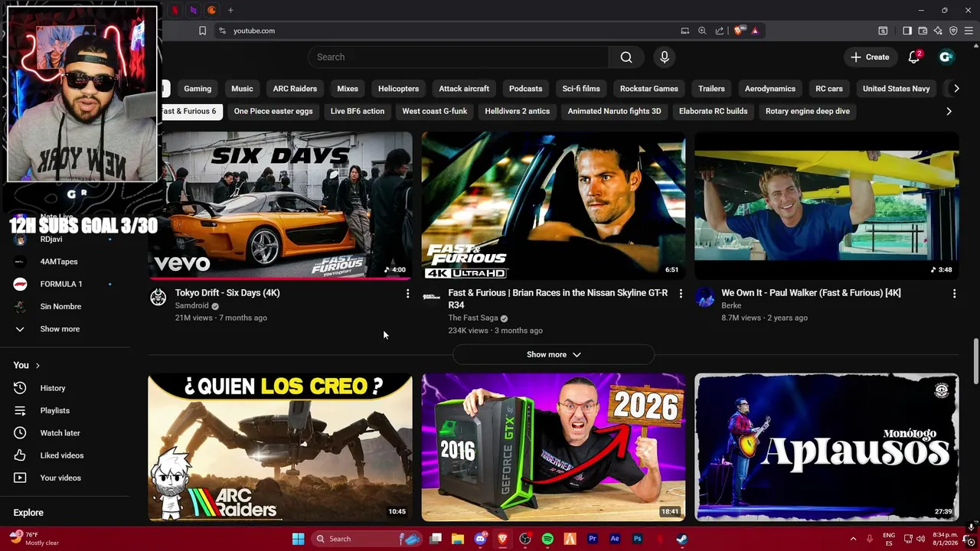The height and width of the screenshot is (551, 980).
Task: Play the Aplausos Monólogo video
Action: tap(827, 448)
